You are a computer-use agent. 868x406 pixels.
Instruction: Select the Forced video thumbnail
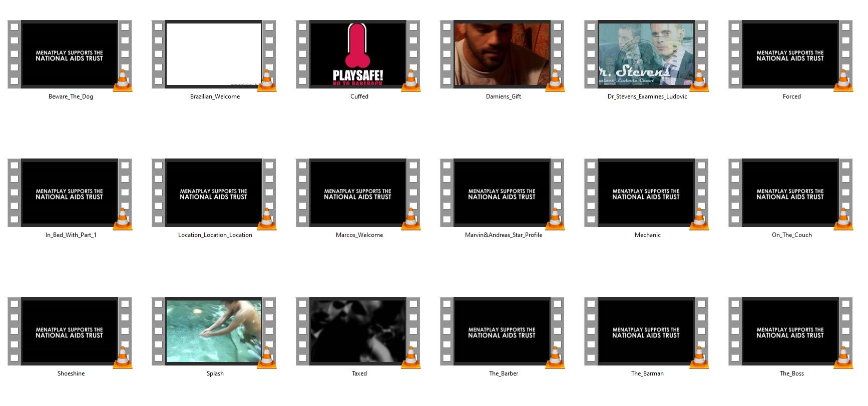click(790, 54)
